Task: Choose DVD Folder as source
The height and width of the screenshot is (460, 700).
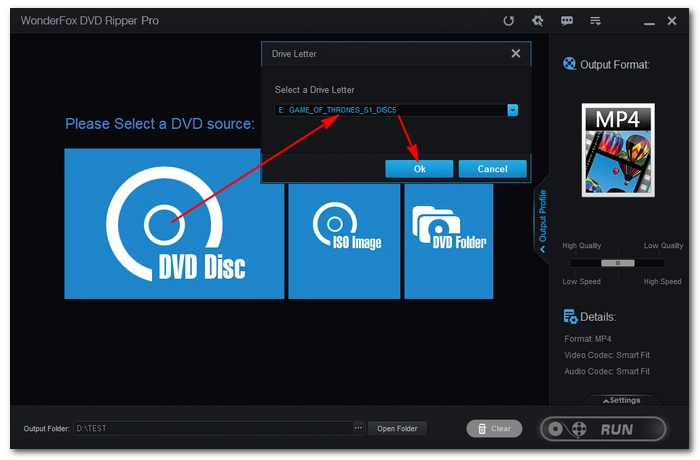Action: coord(449,241)
